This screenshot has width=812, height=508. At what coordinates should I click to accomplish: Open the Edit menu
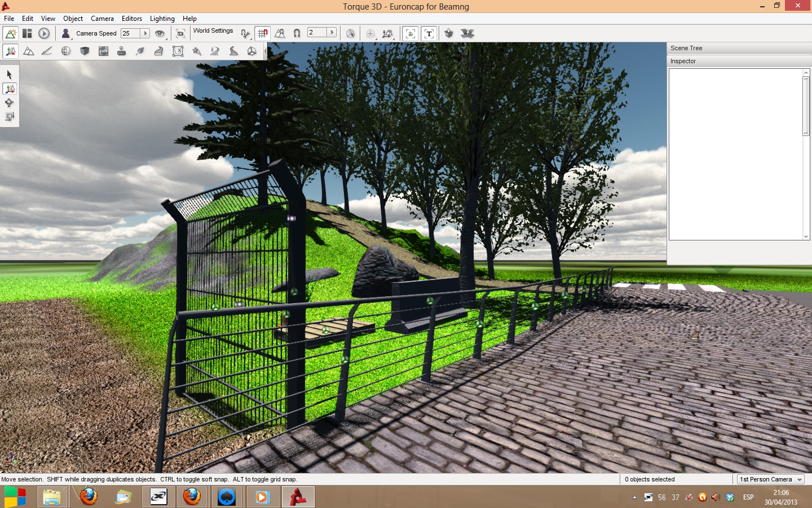pyautogui.click(x=28, y=19)
